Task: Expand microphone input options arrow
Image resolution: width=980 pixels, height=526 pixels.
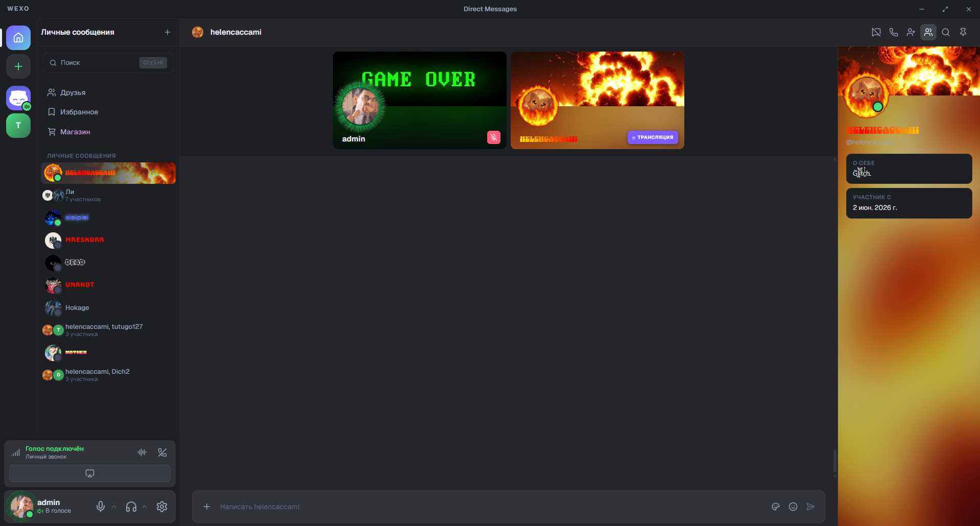Action: coord(114,507)
